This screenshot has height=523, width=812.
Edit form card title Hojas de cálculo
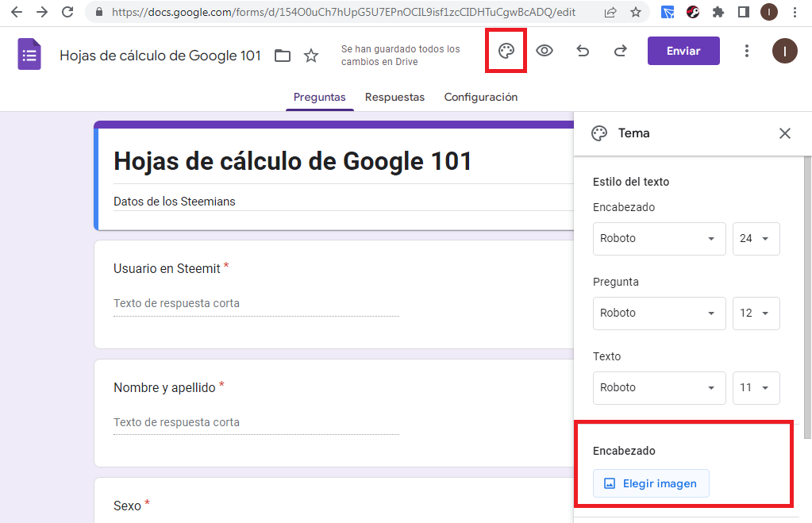tap(293, 161)
